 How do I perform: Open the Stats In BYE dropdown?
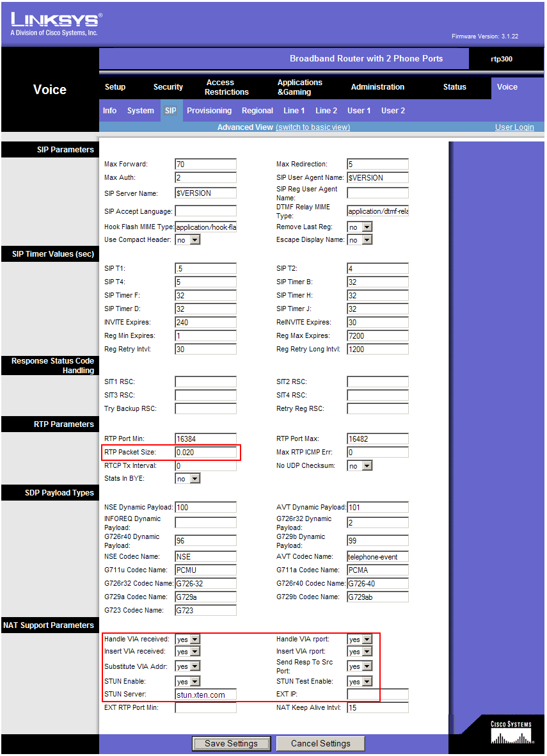187,478
